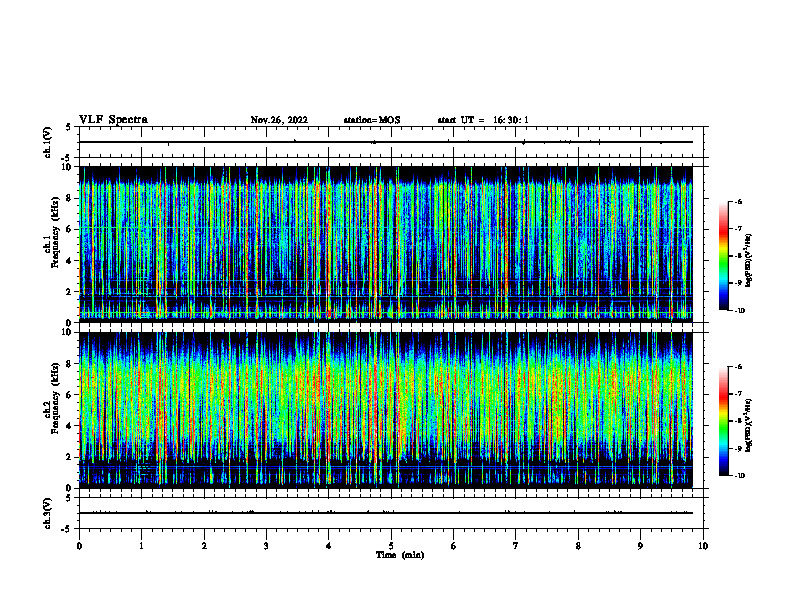Click time axis tick label "8"

pos(578,546)
